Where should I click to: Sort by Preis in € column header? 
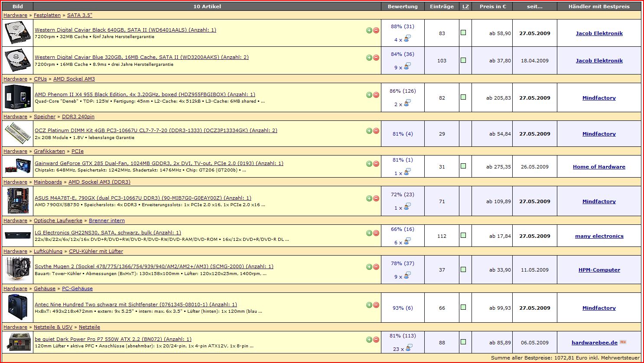(492, 6)
